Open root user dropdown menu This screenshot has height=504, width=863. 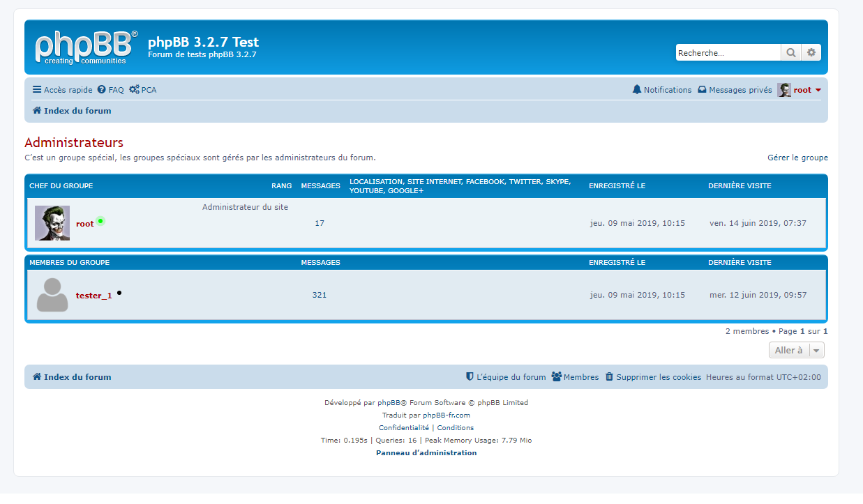click(x=801, y=90)
